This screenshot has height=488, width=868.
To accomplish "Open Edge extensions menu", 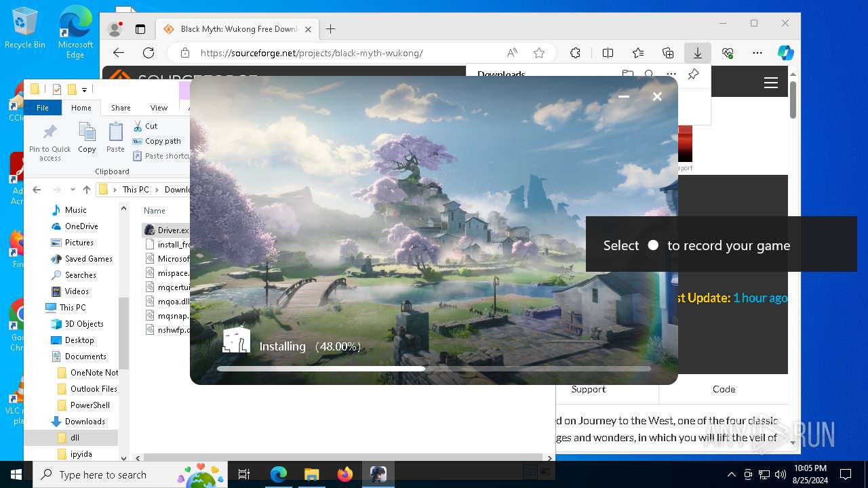I will (575, 53).
